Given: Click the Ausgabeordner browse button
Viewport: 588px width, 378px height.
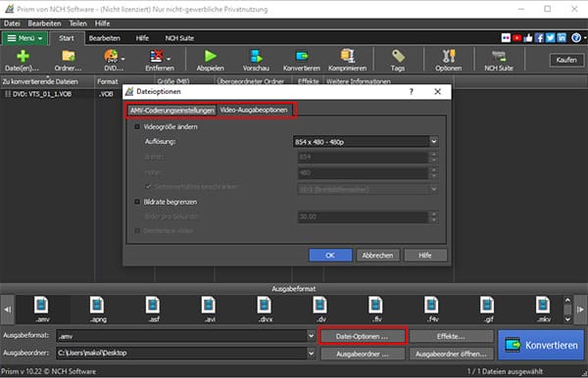Looking at the screenshot, I should tap(363, 354).
